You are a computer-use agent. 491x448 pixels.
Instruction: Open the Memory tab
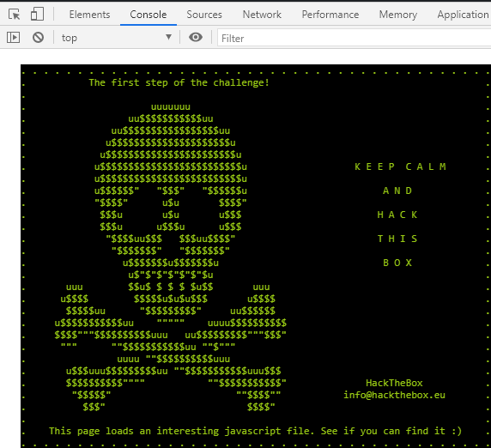pos(398,15)
